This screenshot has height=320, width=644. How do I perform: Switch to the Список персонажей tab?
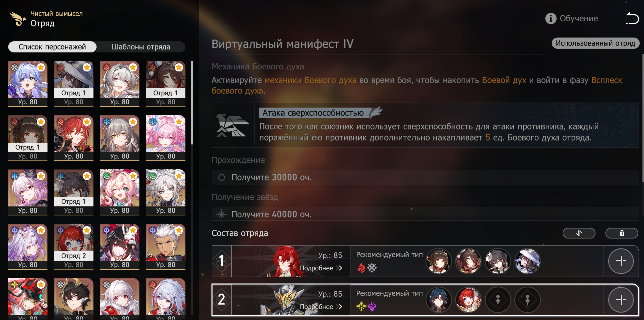tap(52, 47)
